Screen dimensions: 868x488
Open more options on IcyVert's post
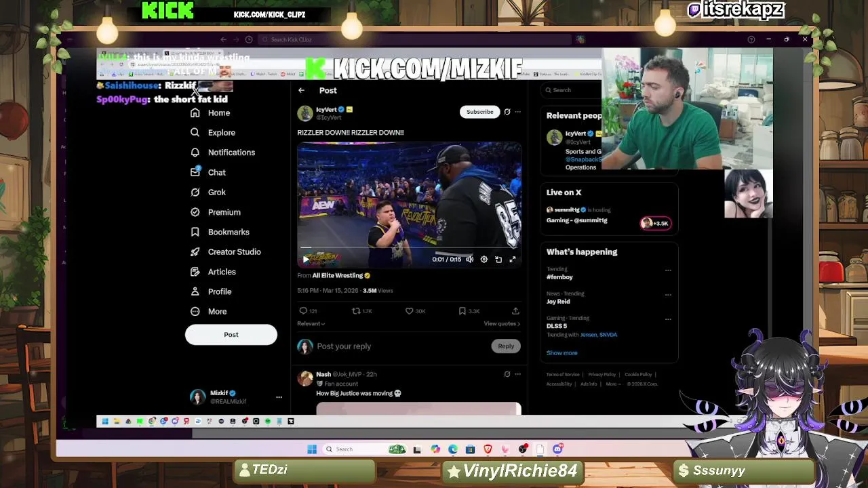(x=517, y=112)
